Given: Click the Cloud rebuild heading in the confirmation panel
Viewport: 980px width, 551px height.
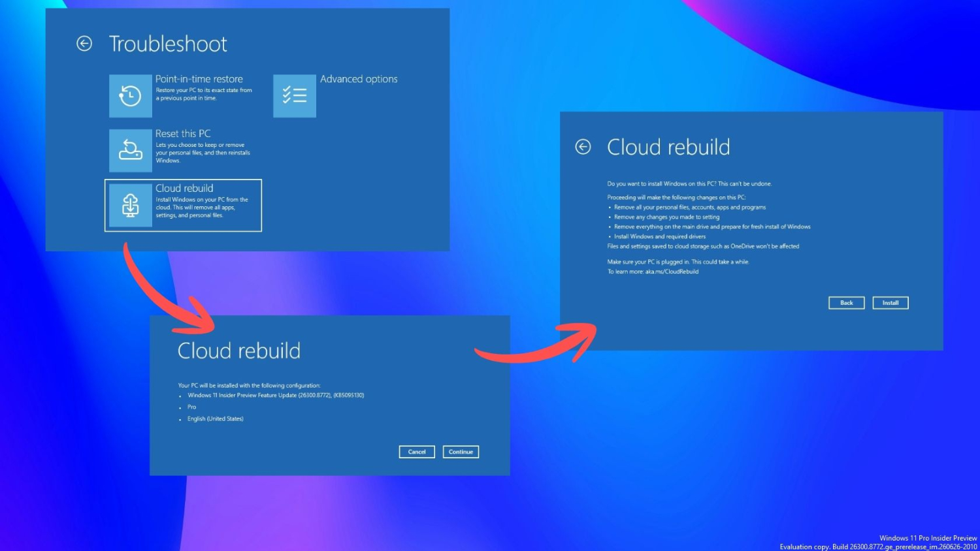Looking at the screenshot, I should click(x=668, y=147).
